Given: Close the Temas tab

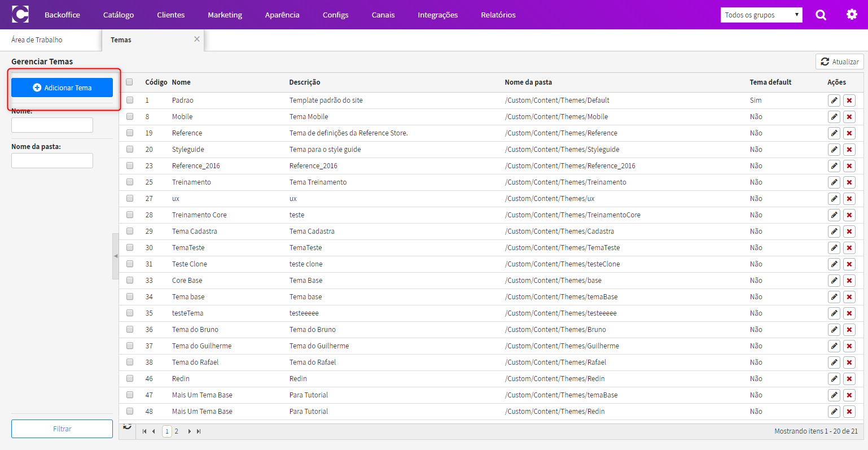Looking at the screenshot, I should pos(197,39).
